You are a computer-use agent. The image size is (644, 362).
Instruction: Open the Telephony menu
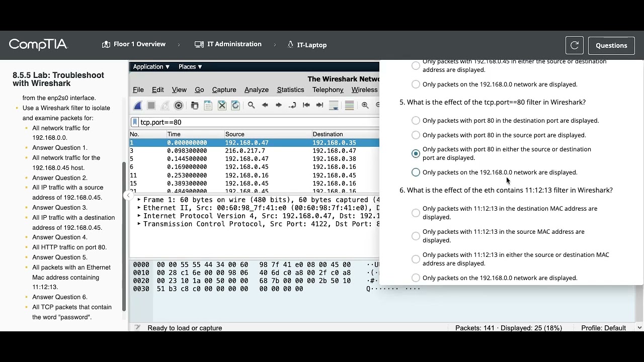click(328, 90)
